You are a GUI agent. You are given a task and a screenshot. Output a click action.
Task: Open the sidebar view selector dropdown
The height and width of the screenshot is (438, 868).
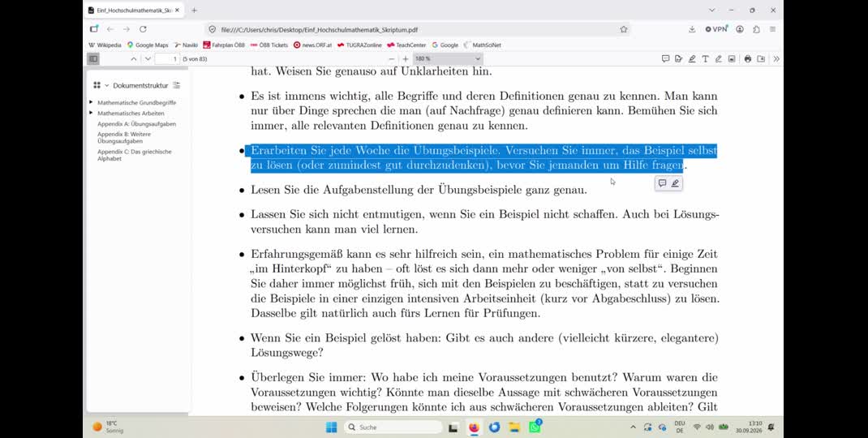[x=101, y=85]
